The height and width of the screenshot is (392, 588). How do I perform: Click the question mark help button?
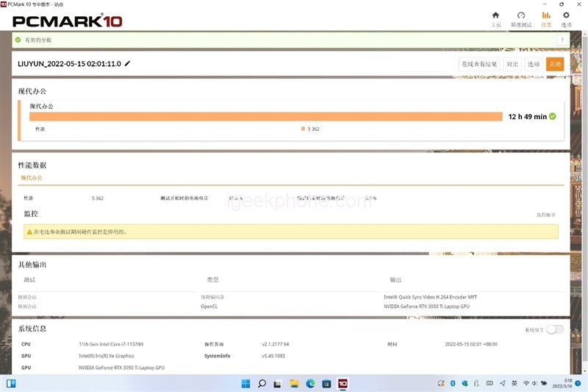[564, 40]
